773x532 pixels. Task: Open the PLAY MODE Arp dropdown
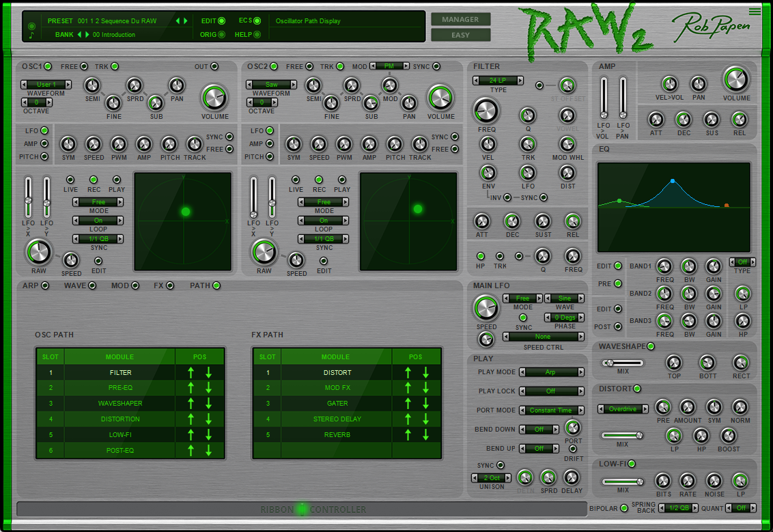(x=551, y=372)
